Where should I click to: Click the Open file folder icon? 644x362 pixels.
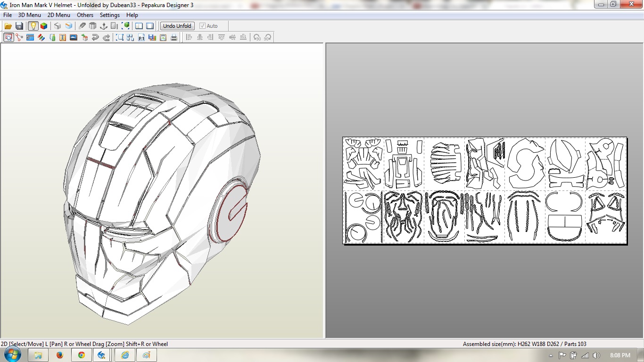[8, 26]
